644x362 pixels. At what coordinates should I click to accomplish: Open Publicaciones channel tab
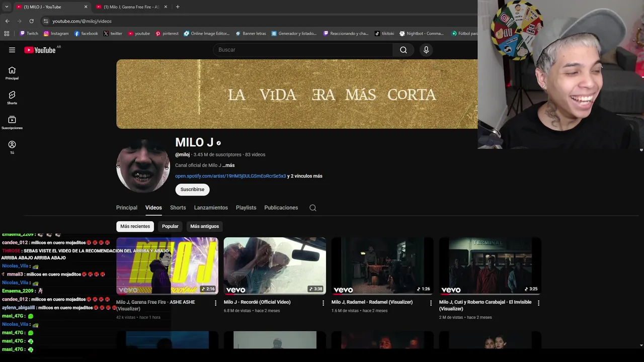[281, 208]
